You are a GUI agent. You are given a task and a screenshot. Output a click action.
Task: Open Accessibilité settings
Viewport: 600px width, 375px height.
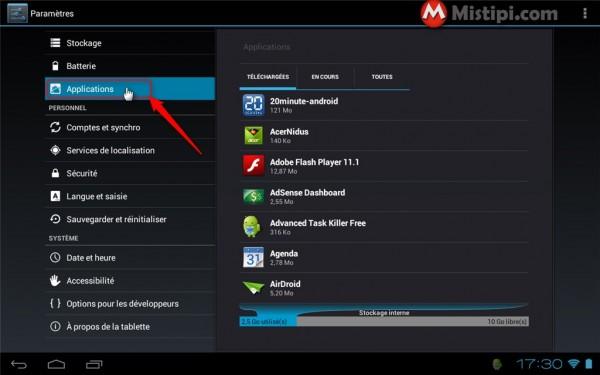130,280
